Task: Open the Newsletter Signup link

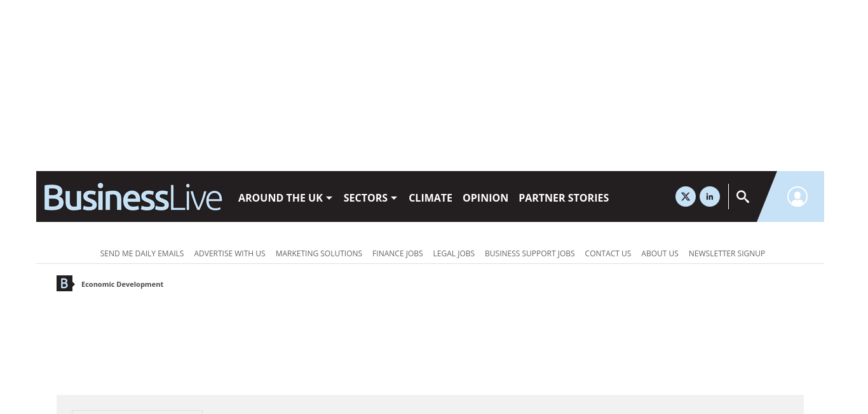Action: [727, 253]
